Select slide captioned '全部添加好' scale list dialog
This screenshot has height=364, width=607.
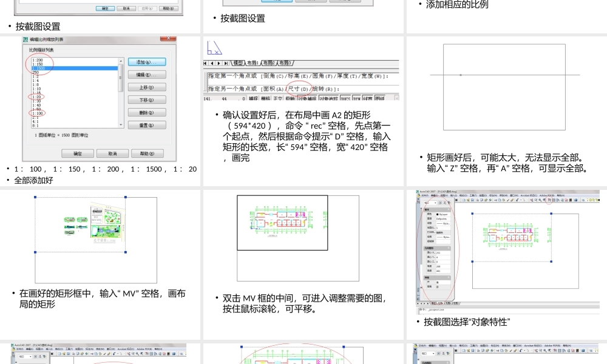tap(100, 111)
